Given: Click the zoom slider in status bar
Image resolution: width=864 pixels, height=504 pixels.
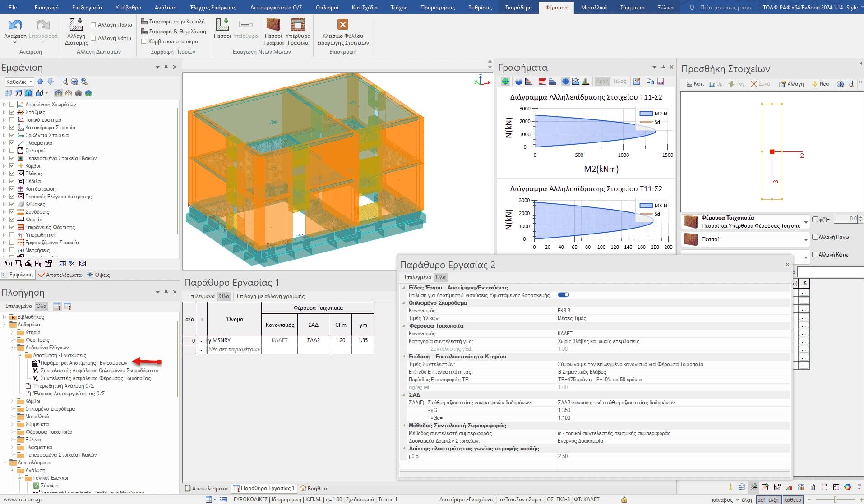Looking at the screenshot, I should pyautogui.click(x=835, y=499).
